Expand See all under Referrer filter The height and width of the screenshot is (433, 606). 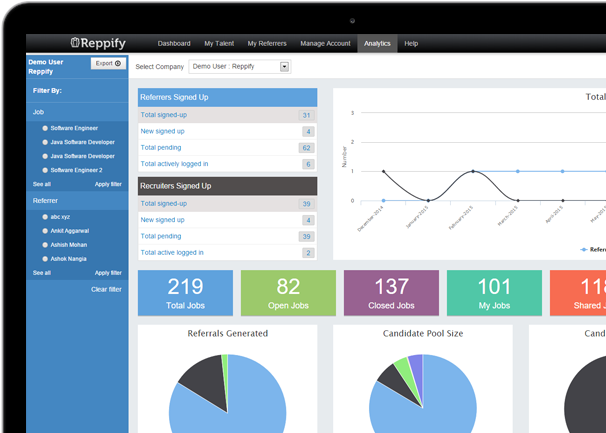pos(42,272)
